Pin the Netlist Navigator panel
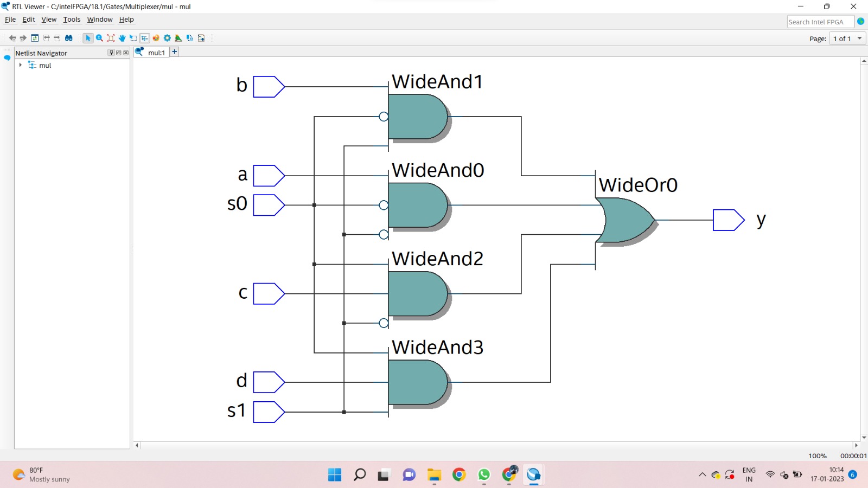The image size is (868, 488). click(111, 53)
